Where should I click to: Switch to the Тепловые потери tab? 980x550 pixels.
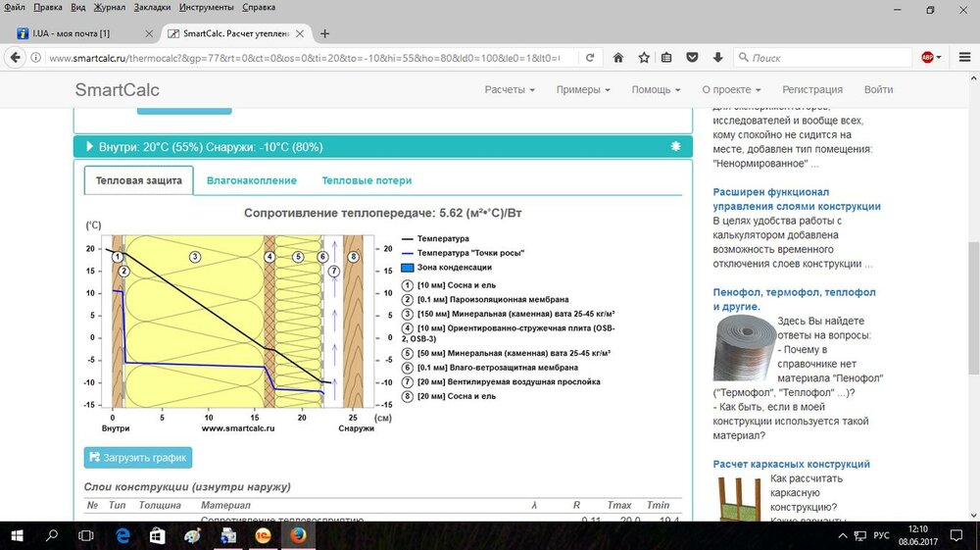[367, 180]
